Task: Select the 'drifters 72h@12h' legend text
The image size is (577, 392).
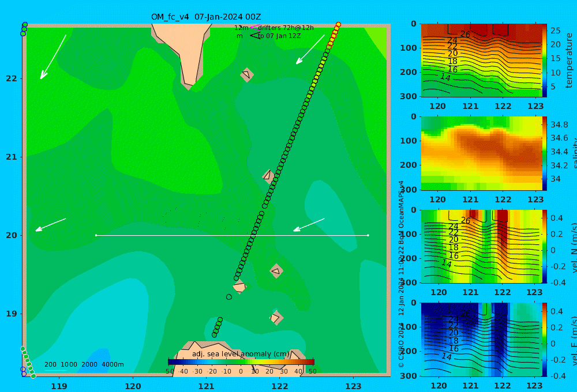Action: click(x=286, y=28)
